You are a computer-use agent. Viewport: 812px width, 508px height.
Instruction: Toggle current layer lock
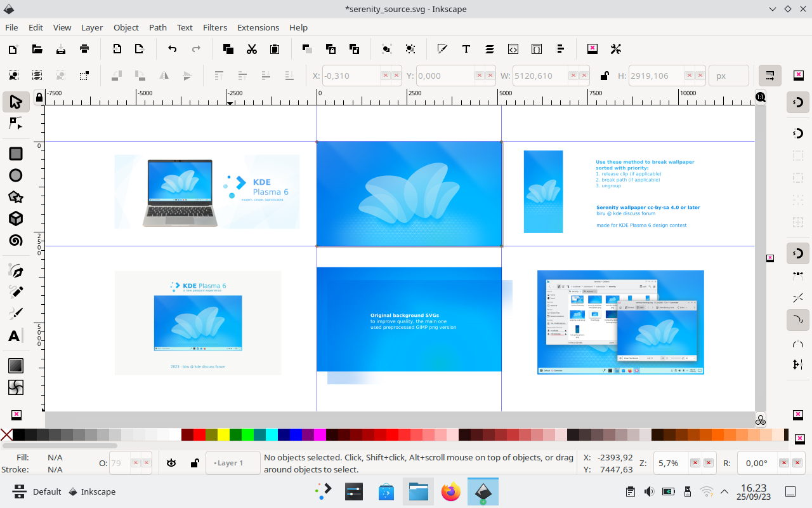point(194,463)
